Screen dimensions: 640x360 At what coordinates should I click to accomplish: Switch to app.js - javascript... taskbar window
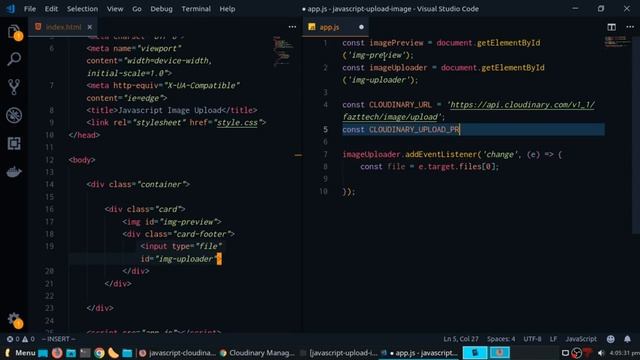[x=420, y=353]
